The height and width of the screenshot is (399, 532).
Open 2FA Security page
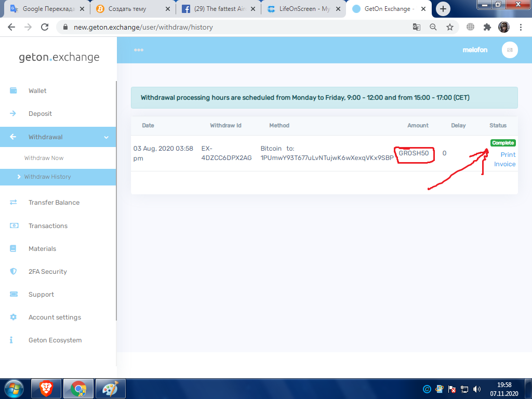click(x=47, y=271)
